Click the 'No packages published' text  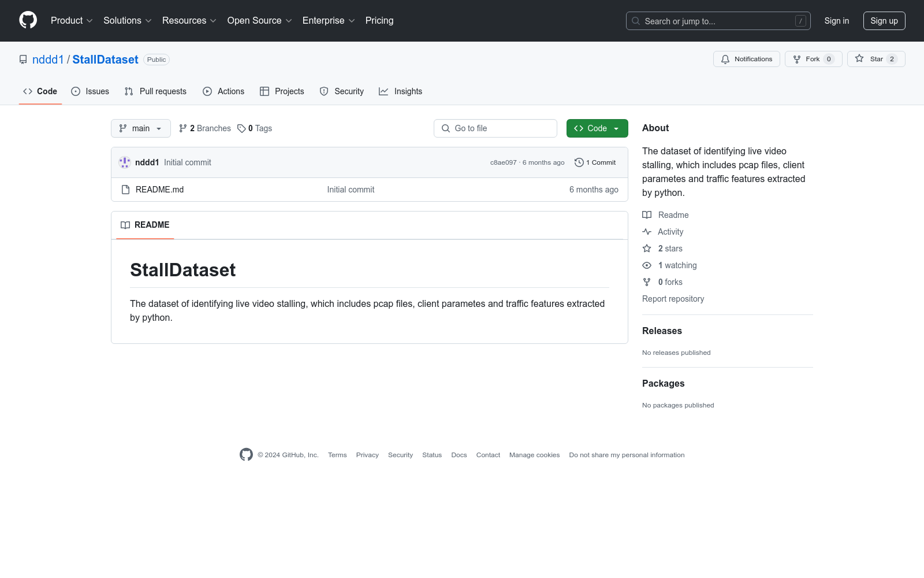click(678, 405)
